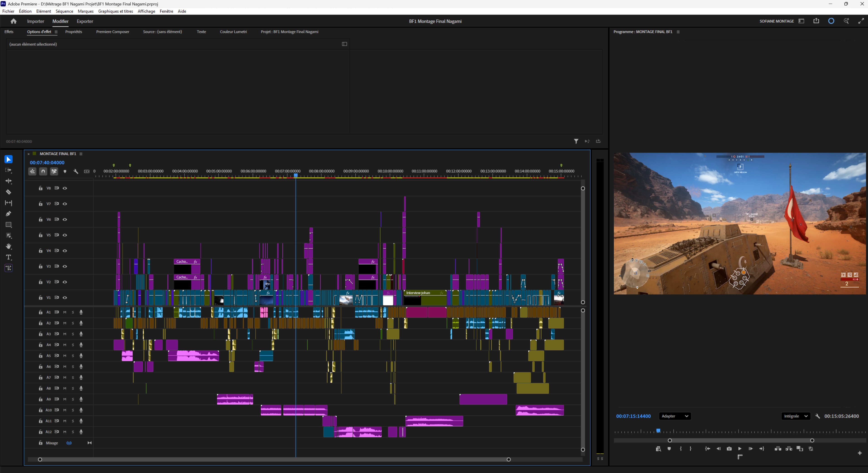Solo audio track A5
The height and width of the screenshot is (473, 868).
73,356
